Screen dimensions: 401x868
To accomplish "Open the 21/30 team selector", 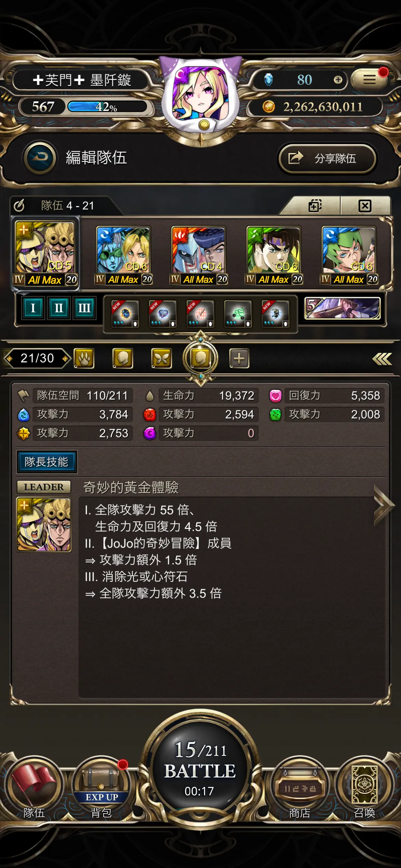I will 37,359.
